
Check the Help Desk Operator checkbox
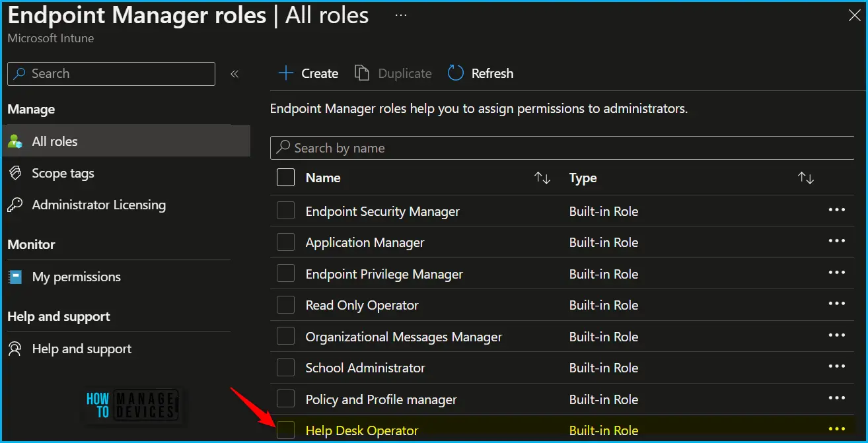point(285,430)
